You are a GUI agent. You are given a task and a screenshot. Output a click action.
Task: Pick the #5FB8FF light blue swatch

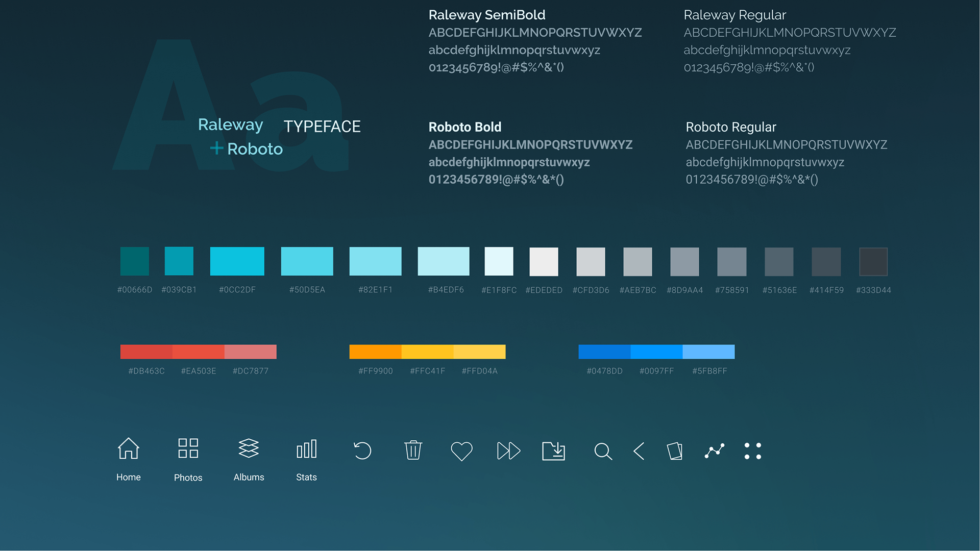coord(709,352)
